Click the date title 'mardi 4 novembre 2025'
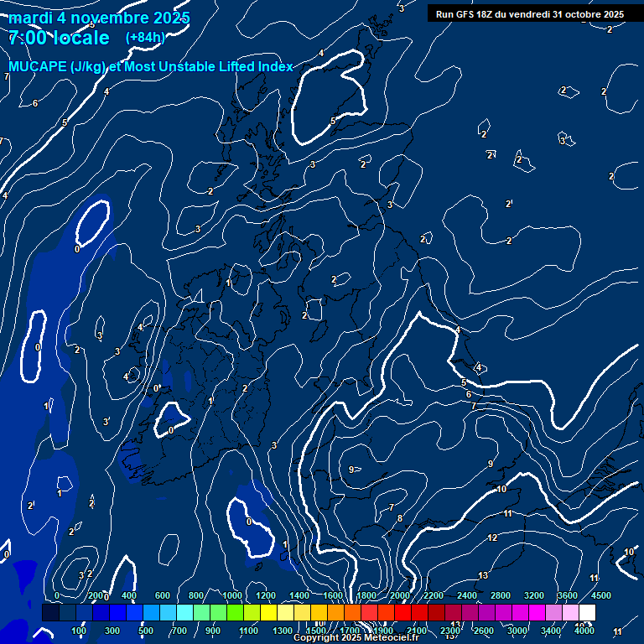 (x=99, y=18)
